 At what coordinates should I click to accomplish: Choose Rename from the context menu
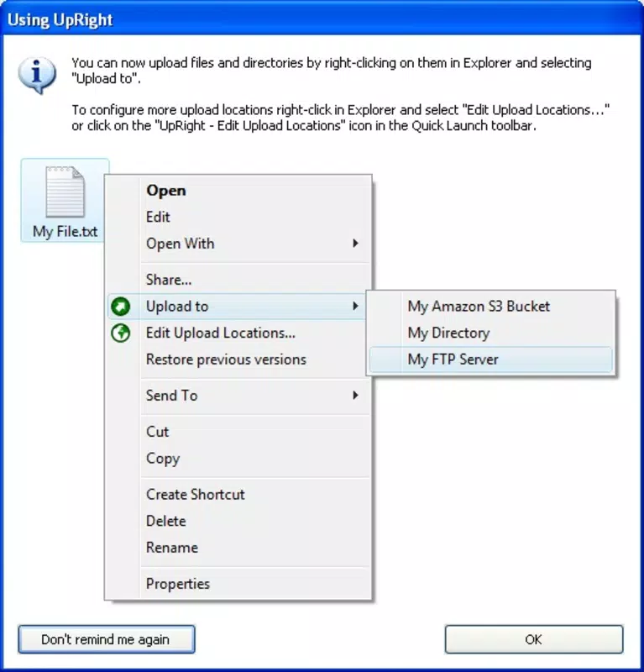click(x=238, y=548)
